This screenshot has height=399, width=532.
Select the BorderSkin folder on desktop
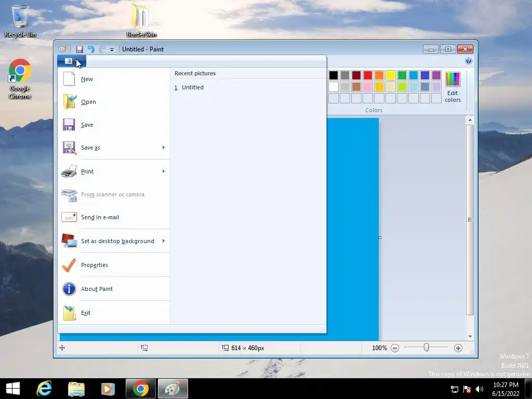(141, 20)
